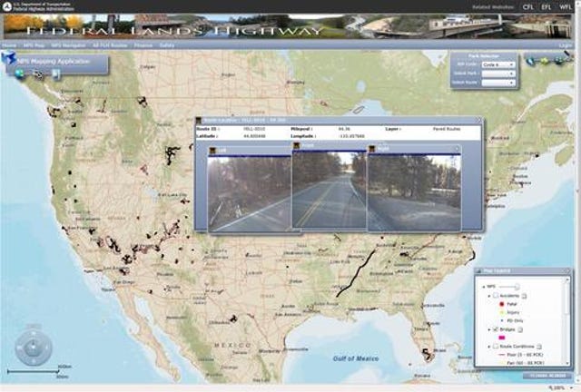Click the red Fatal accident legend symbol
581x392 pixels.
click(502, 304)
